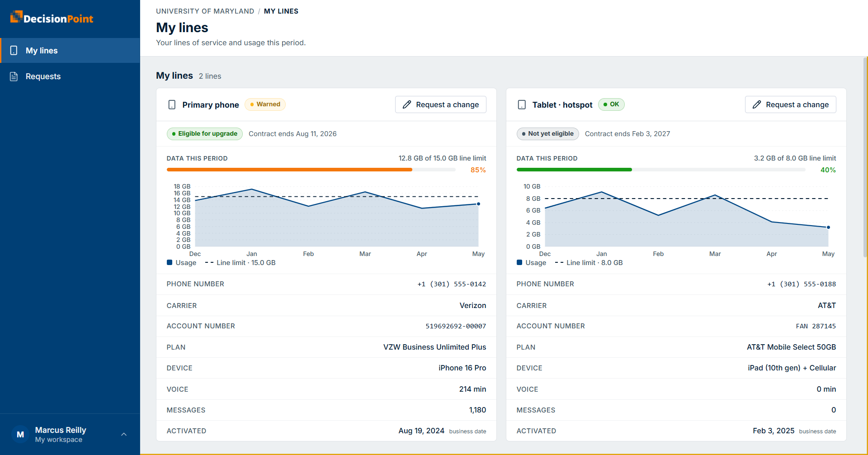Click Usage legend swatch under Tablet chart
The width and height of the screenshot is (868, 455).
pos(519,262)
